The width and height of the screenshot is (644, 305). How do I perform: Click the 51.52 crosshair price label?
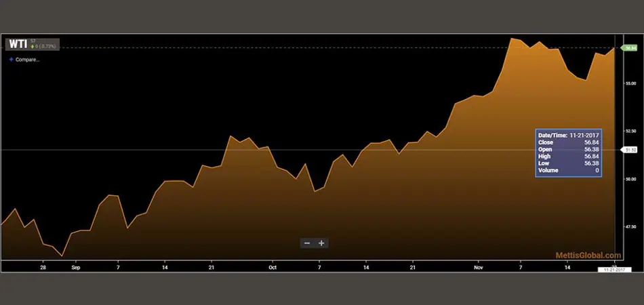tap(630, 150)
